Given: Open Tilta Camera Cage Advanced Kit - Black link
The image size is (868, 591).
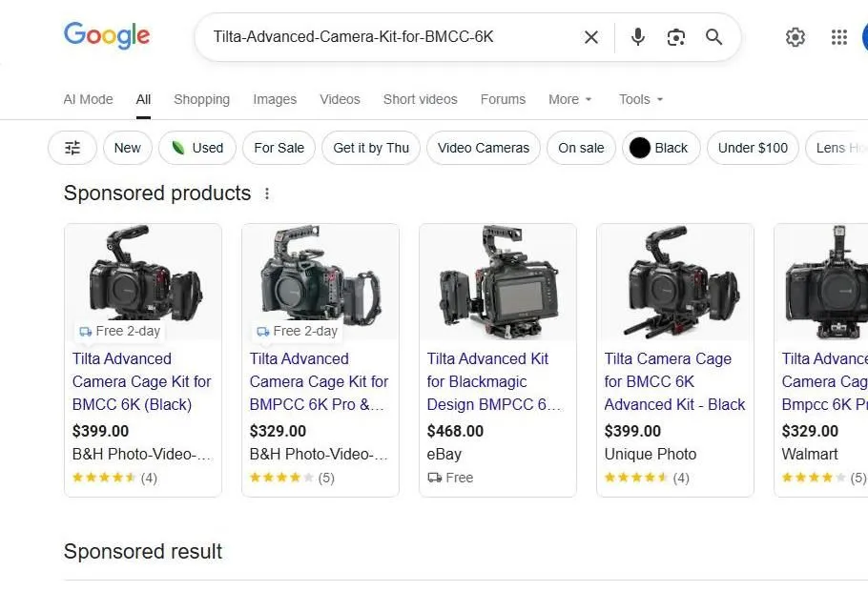Looking at the screenshot, I should pos(674,382).
